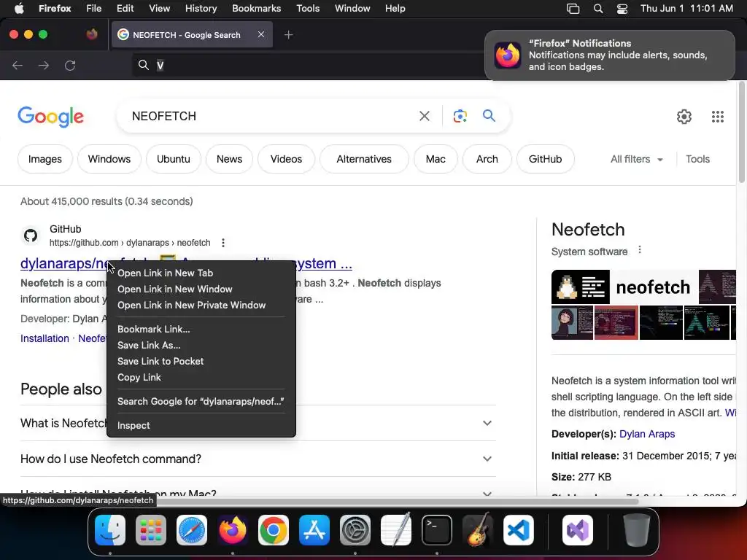Viewport: 747px width, 560px height.
Task: Select the GitHub filter chip
Action: [545, 159]
